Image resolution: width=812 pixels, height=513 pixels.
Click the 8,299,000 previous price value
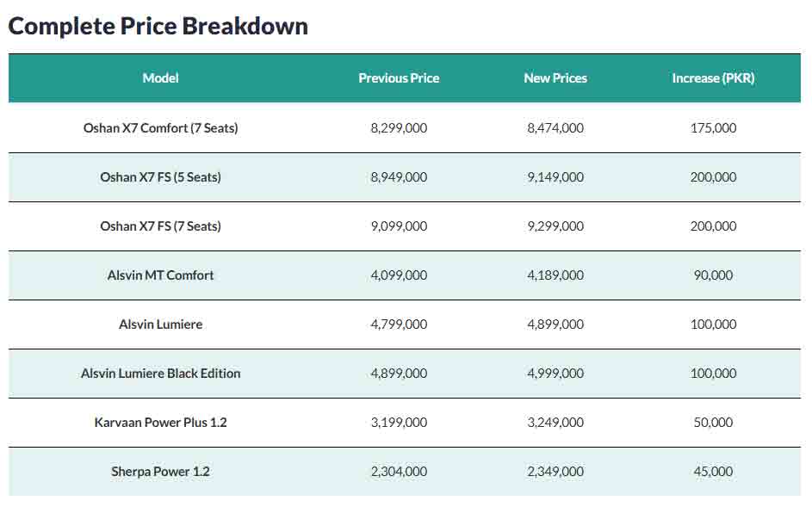pyautogui.click(x=399, y=128)
